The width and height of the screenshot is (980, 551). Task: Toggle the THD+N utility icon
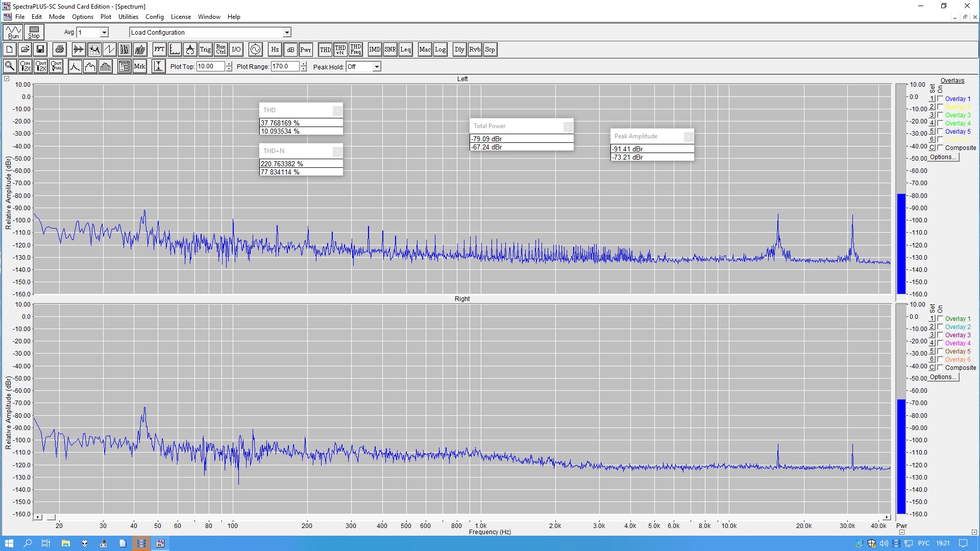click(340, 49)
